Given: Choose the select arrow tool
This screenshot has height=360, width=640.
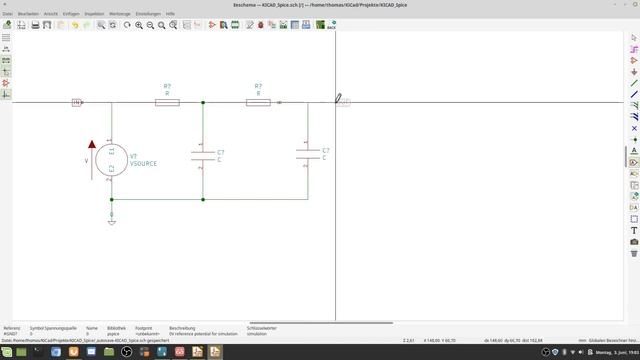Looking at the screenshot, I should (x=634, y=38).
